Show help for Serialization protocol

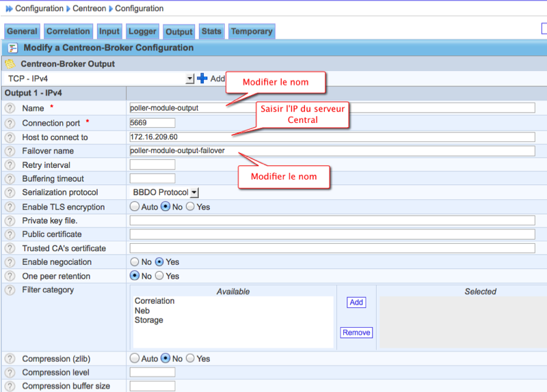pyautogui.click(x=10, y=193)
